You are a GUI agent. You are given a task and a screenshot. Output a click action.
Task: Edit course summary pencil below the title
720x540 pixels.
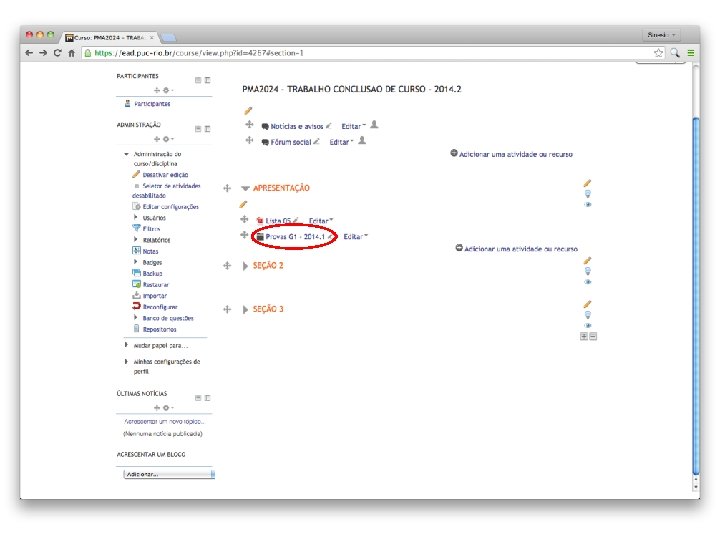click(248, 111)
